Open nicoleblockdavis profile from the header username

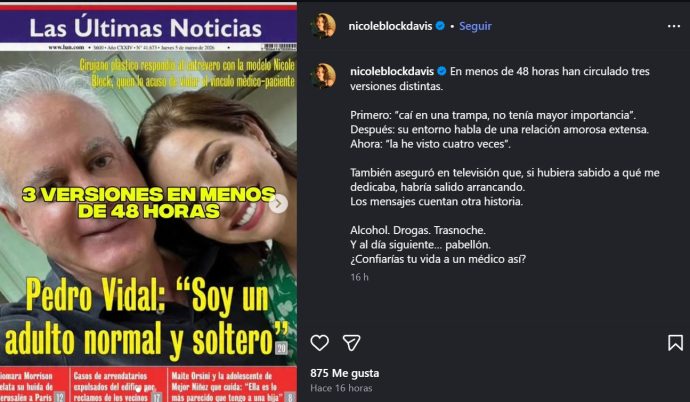(390, 26)
